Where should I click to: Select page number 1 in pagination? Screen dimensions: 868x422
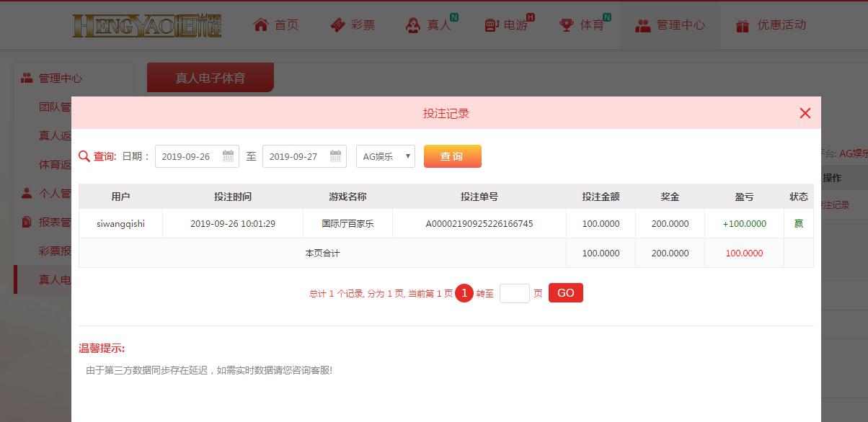point(464,293)
